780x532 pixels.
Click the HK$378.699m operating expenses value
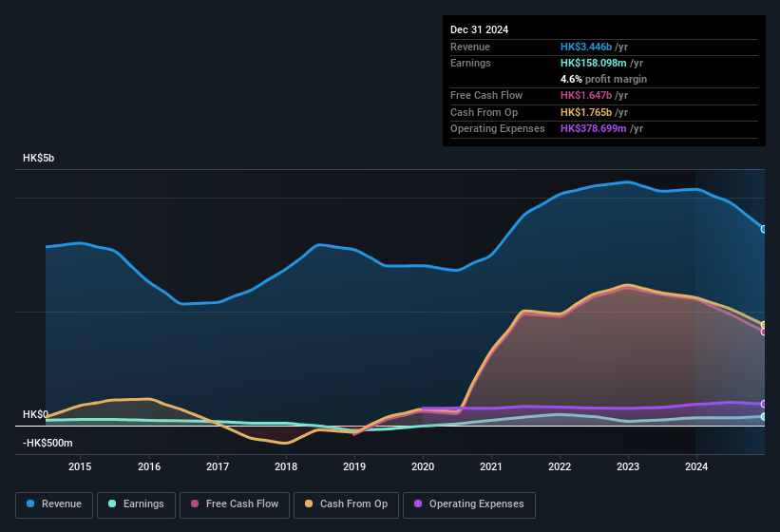click(594, 128)
